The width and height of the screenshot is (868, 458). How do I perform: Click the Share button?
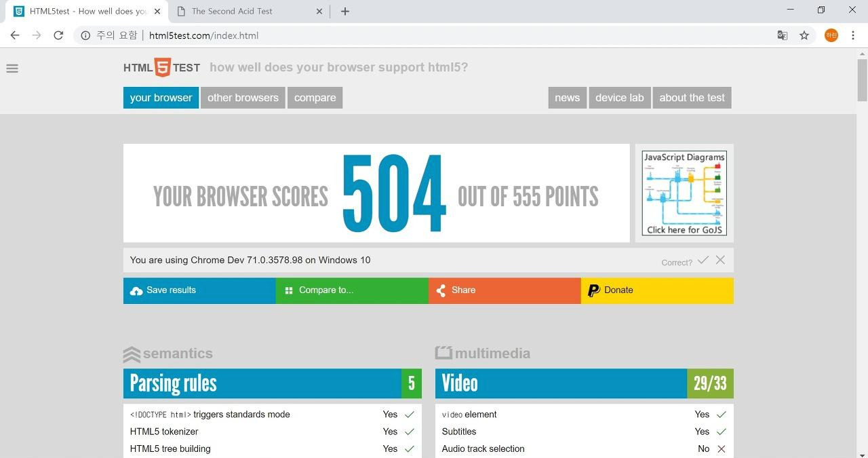(x=505, y=290)
